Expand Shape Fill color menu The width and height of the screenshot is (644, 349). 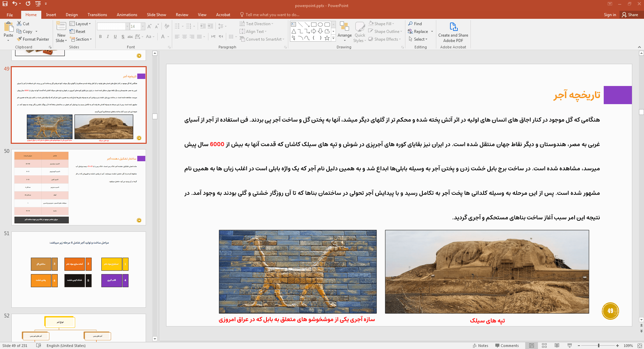(382, 24)
